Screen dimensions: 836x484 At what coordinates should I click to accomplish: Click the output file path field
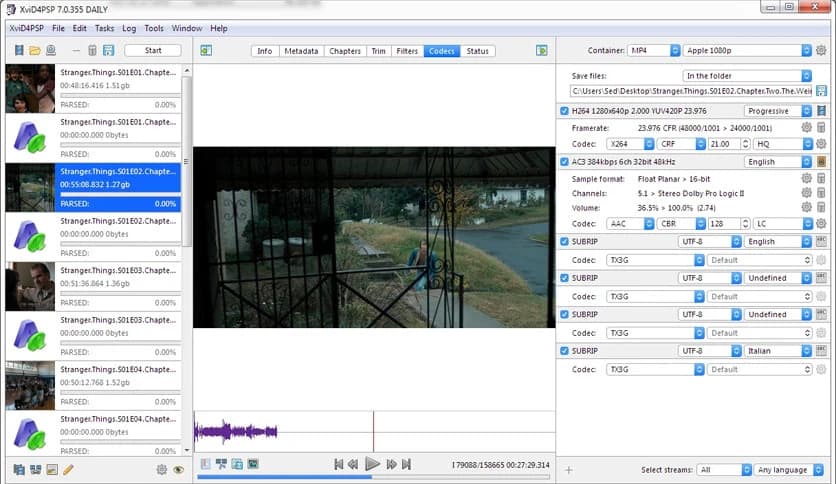tap(691, 91)
